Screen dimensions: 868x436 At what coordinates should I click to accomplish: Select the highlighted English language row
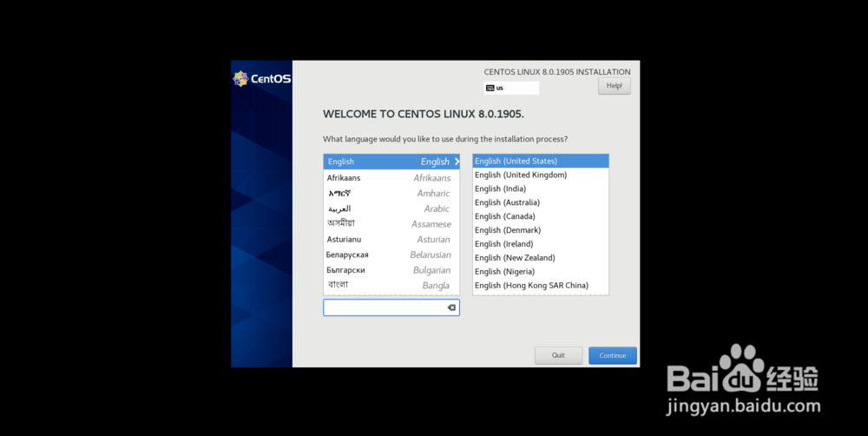click(x=391, y=162)
